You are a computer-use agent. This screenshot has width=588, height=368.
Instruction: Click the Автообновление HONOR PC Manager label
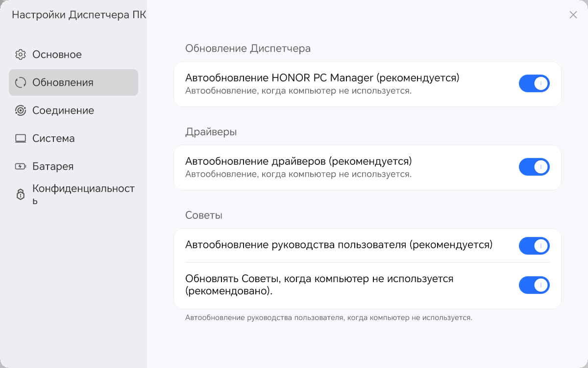[322, 78]
